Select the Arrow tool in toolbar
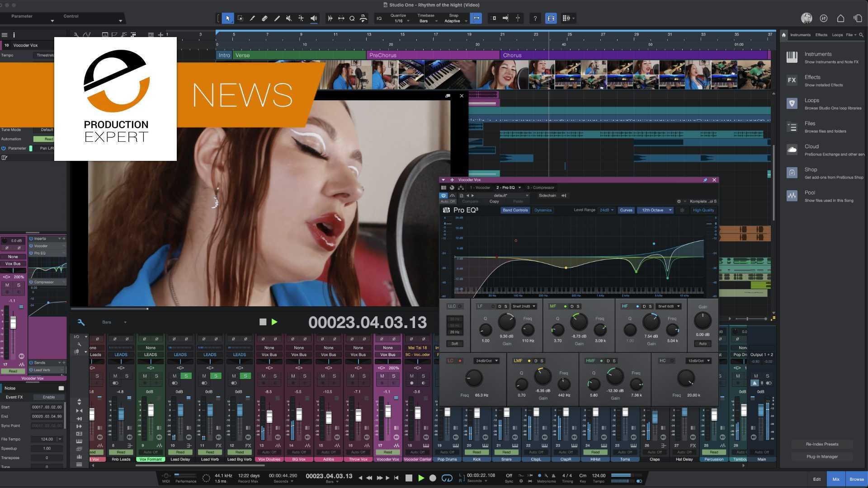 tap(228, 19)
